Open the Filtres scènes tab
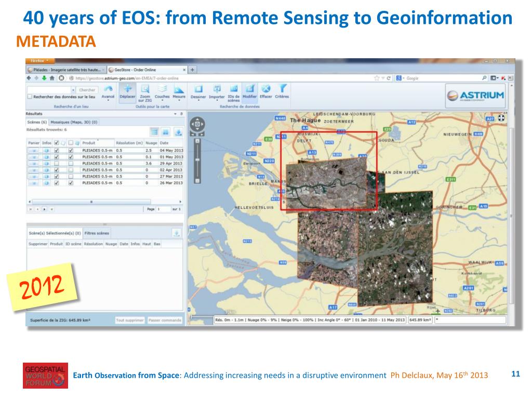This screenshot has width=532, height=399. pyautogui.click(x=97, y=233)
